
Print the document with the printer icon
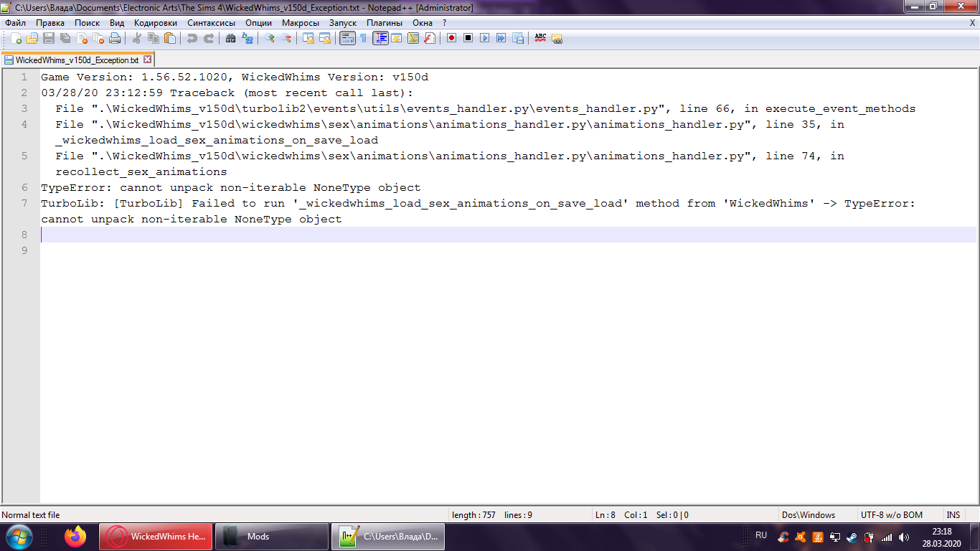(115, 38)
